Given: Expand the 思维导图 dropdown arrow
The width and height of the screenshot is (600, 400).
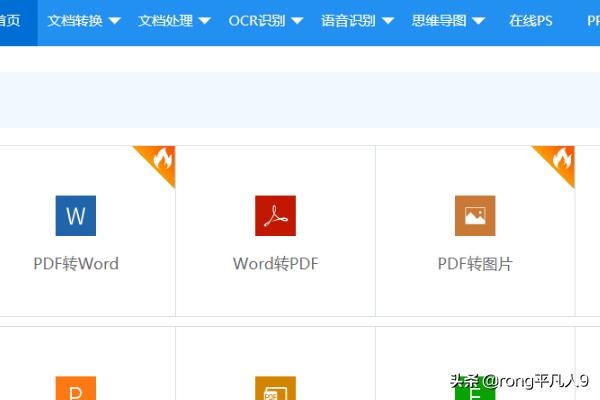Looking at the screenshot, I should pos(479,21).
